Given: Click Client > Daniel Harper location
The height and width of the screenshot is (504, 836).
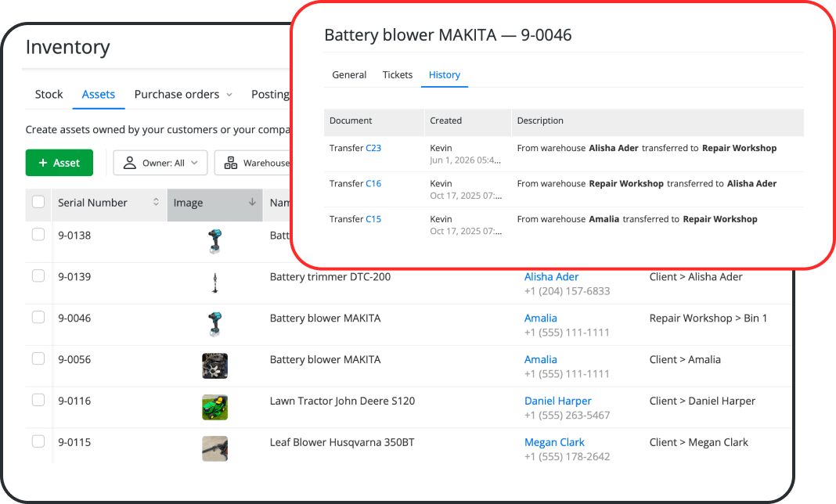Looking at the screenshot, I should 702,401.
